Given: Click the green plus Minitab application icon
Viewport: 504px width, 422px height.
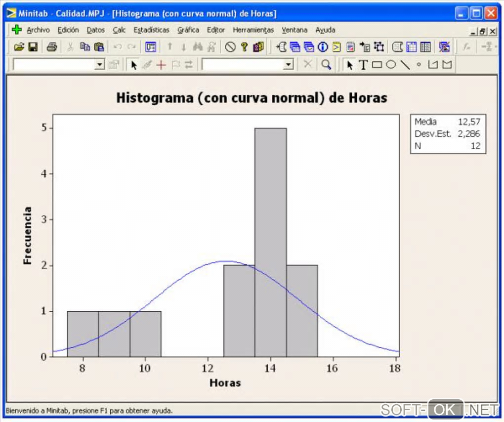Looking at the screenshot, I should 16,30.
